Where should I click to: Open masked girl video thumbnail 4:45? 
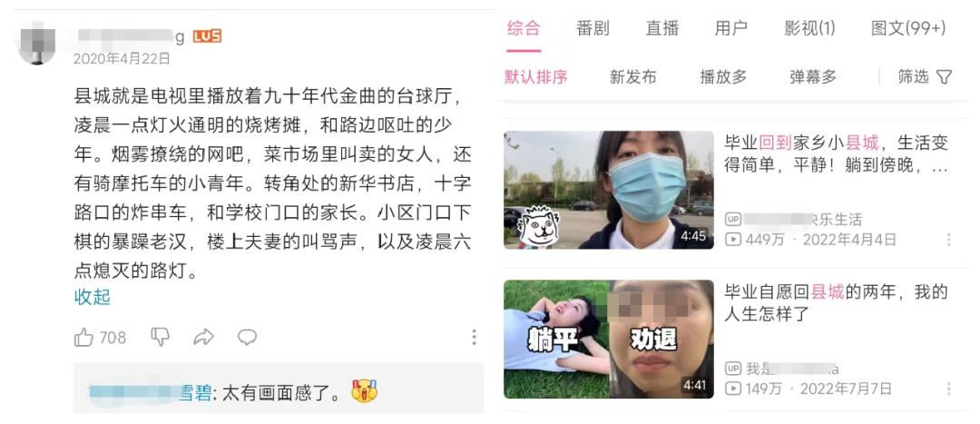(x=609, y=190)
